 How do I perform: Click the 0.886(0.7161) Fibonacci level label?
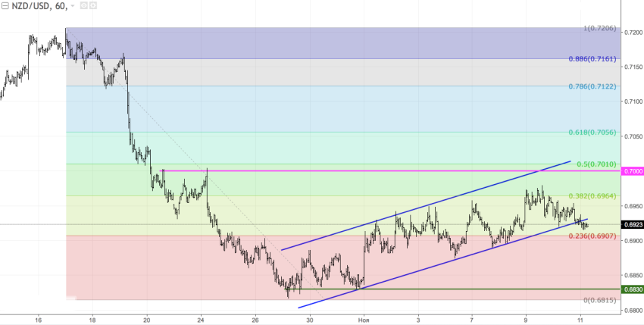594,58
